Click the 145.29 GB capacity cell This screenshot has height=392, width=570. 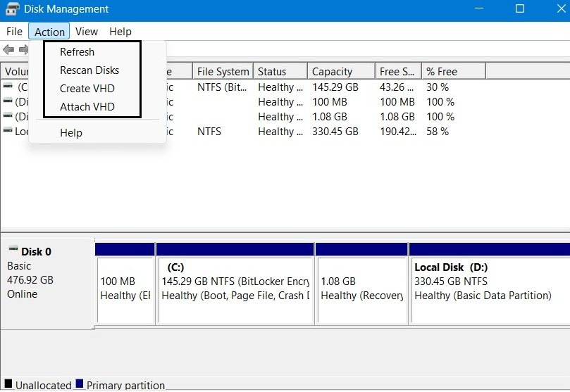(x=335, y=87)
